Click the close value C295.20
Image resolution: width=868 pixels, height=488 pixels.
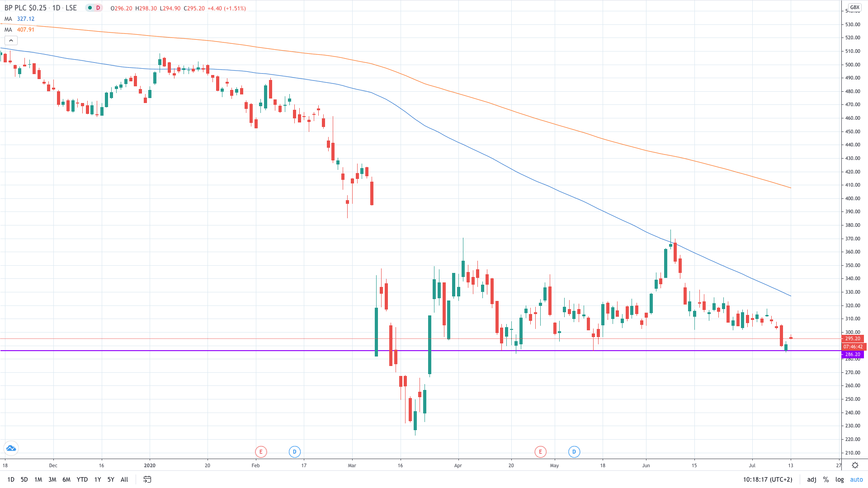[x=194, y=9]
